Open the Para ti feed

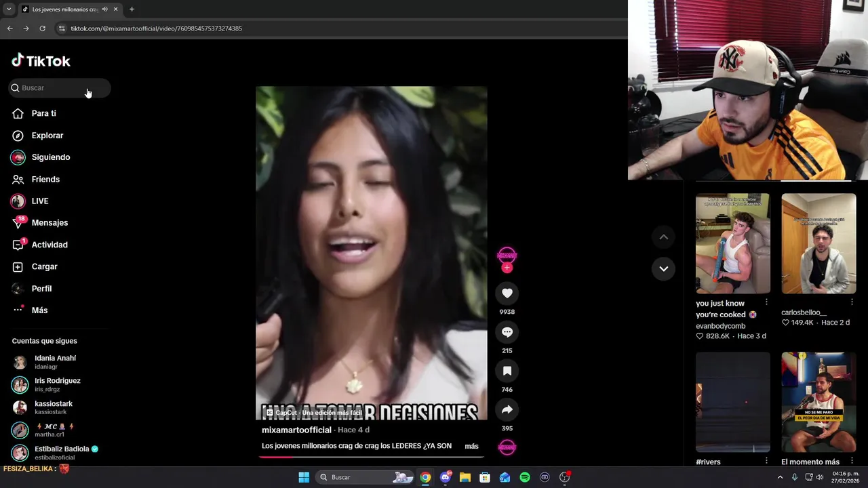tap(34, 113)
